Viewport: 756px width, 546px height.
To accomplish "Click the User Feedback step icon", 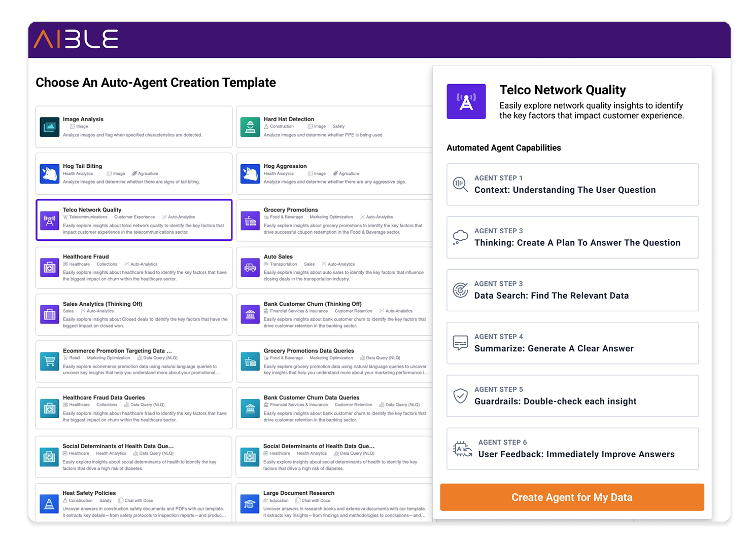I will tap(462, 449).
